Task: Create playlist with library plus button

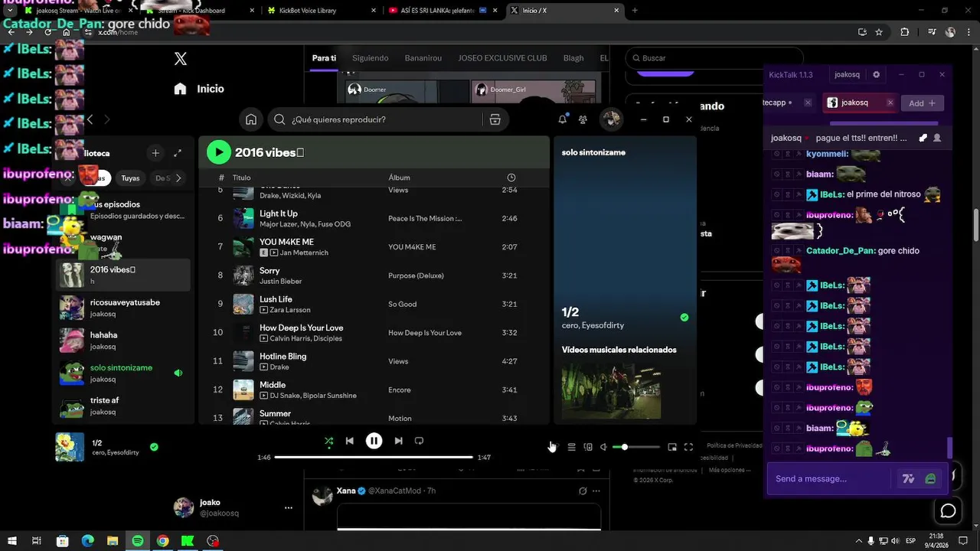Action: (x=155, y=153)
